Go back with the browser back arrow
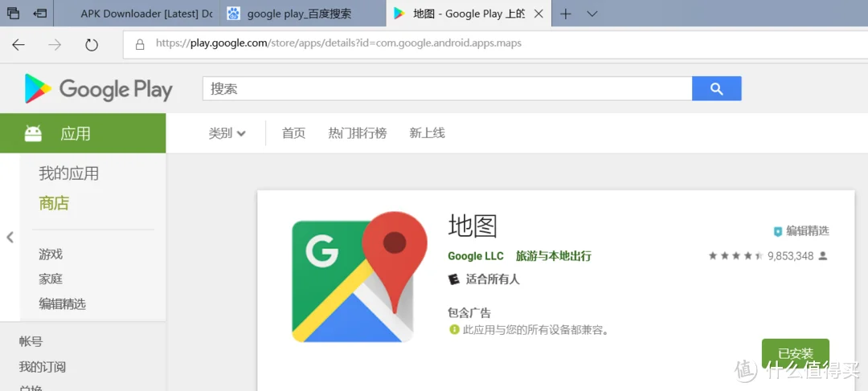 pos(18,44)
